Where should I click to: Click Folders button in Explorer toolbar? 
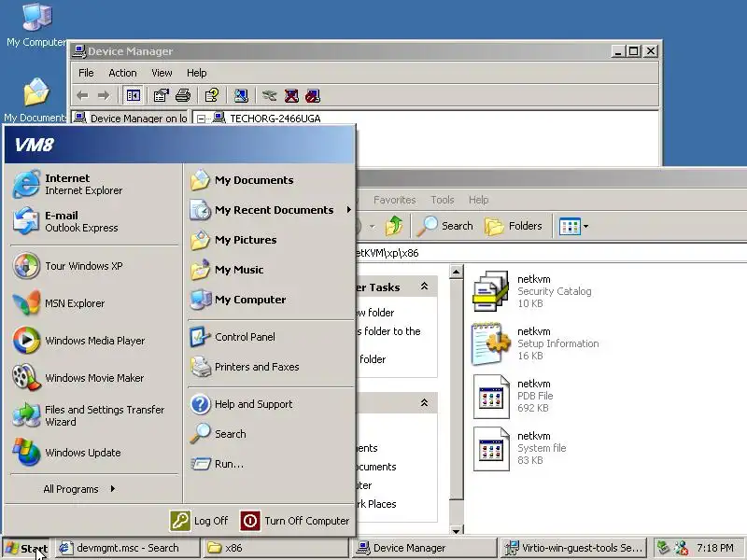[x=514, y=226]
